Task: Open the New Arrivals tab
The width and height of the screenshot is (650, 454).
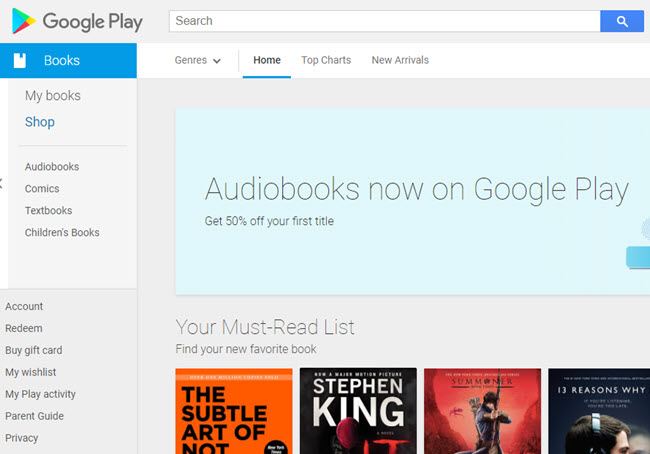Action: pos(400,60)
